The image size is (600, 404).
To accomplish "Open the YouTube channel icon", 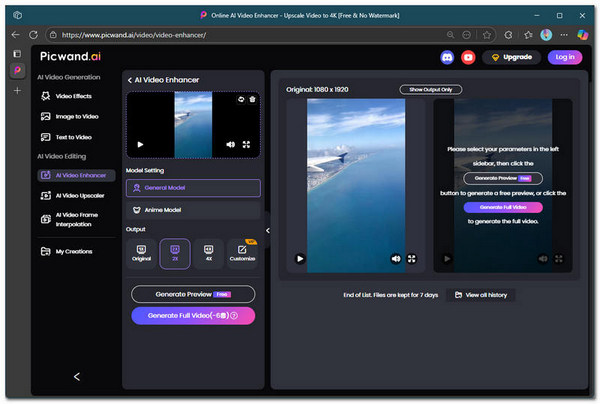I will (x=468, y=57).
